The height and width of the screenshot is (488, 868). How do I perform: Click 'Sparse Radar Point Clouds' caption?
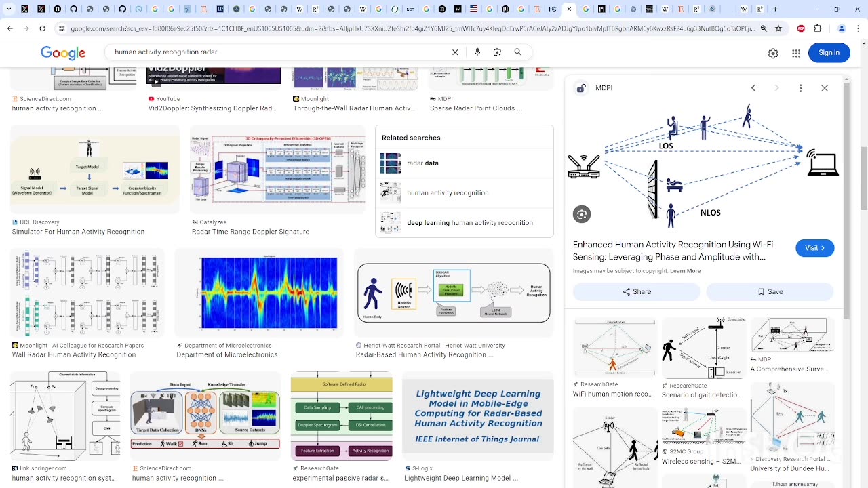475,108
